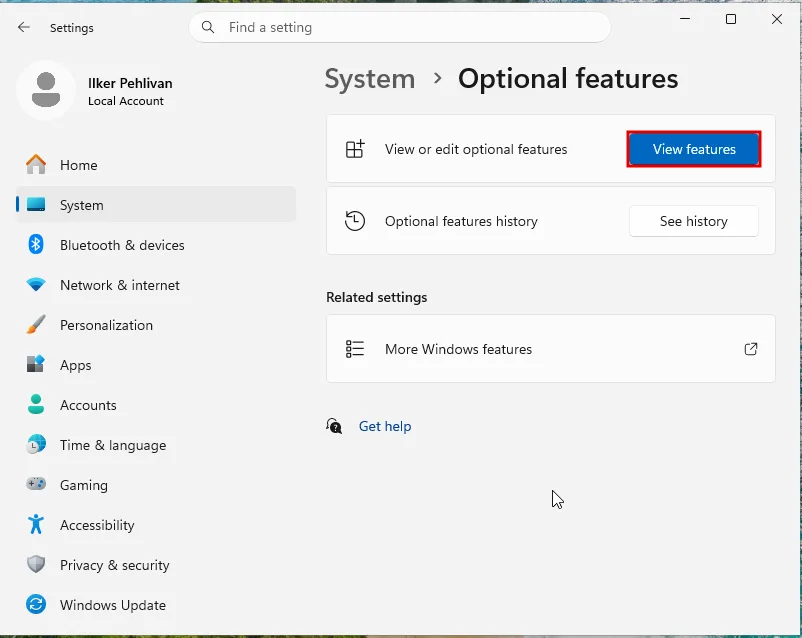Open Bluetooth & devices settings
Screen dimensions: 802x638
coord(156,245)
